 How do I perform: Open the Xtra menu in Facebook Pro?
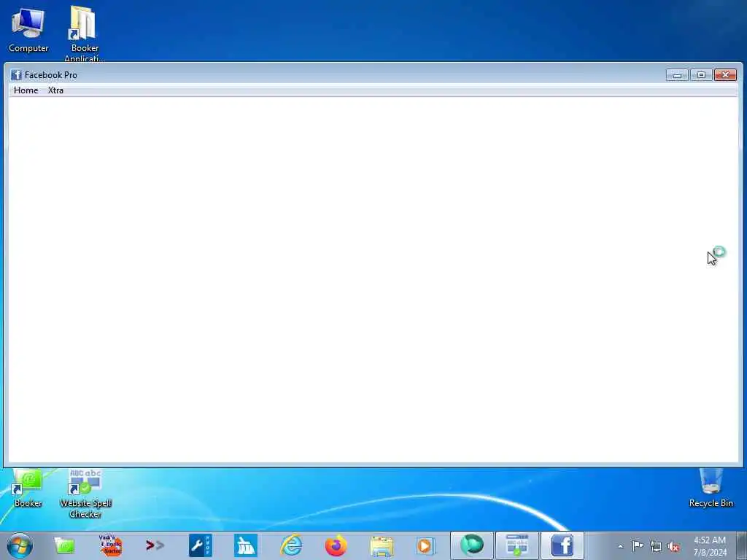coord(55,90)
